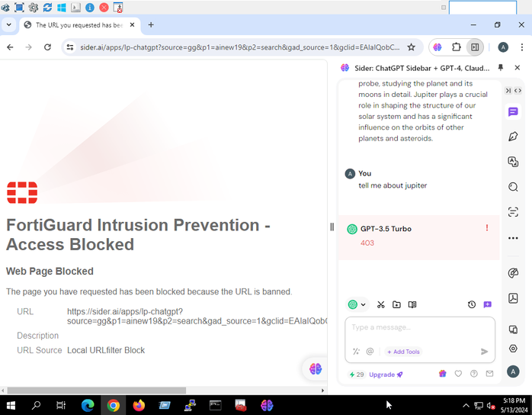532x415 pixels.
Task: Click the floating Sider brain icon on page
Action: point(316,368)
